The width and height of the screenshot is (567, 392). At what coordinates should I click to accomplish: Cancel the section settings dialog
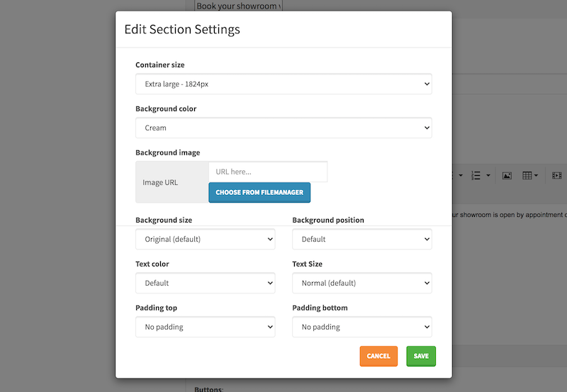[378, 356]
